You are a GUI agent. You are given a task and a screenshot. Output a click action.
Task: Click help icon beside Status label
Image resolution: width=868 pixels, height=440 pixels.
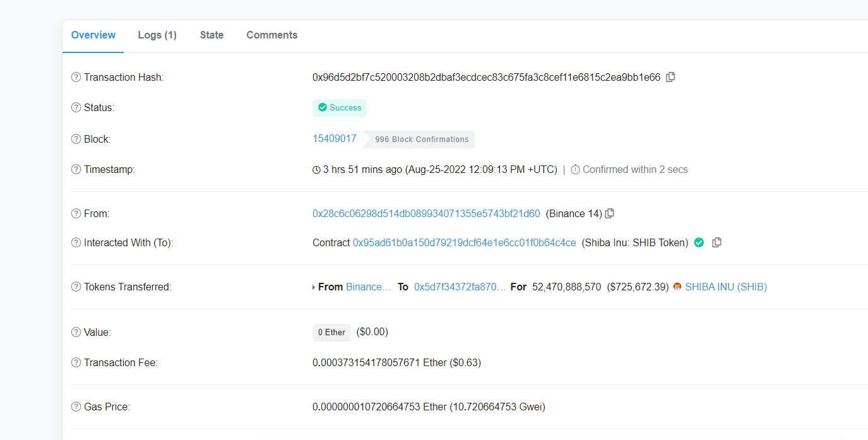pyautogui.click(x=76, y=108)
